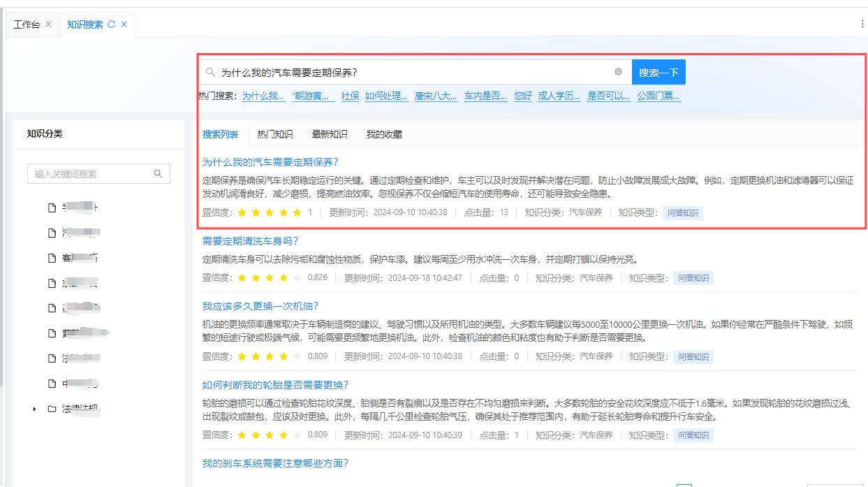
Task: Open the result 我应该多久更换一次机油？
Action: [x=260, y=306]
